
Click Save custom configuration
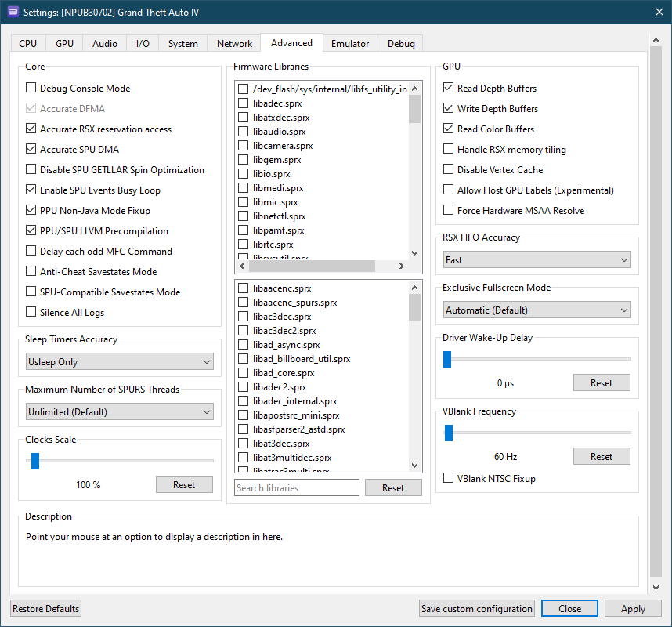tap(477, 608)
